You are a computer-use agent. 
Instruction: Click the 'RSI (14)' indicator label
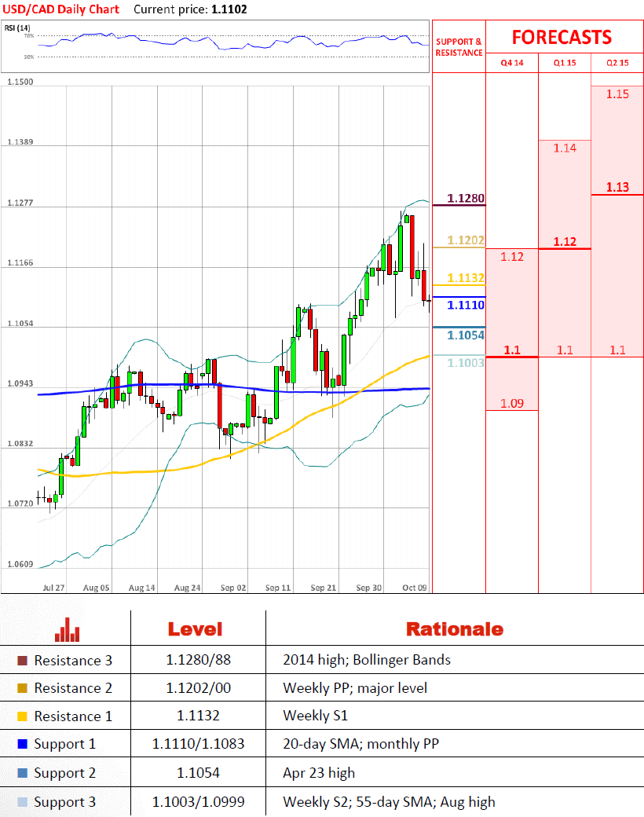pyautogui.click(x=17, y=27)
